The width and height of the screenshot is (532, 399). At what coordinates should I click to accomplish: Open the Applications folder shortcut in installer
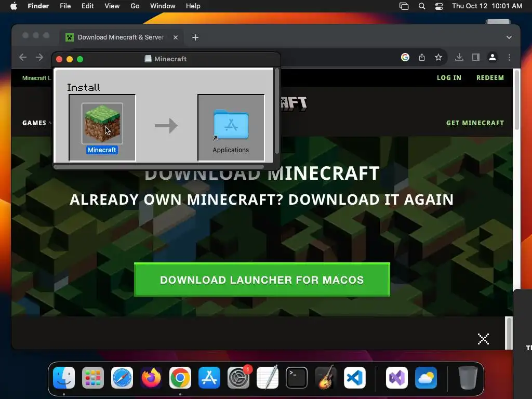point(231,125)
